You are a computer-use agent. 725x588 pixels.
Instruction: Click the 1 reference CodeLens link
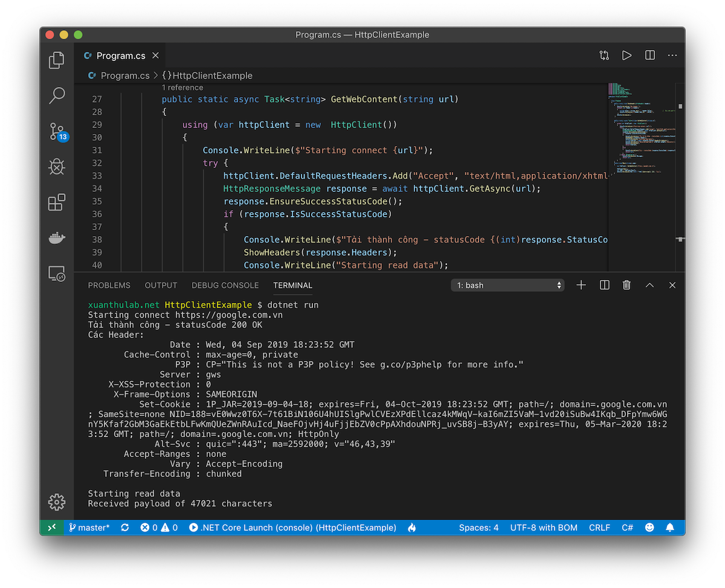pyautogui.click(x=182, y=88)
